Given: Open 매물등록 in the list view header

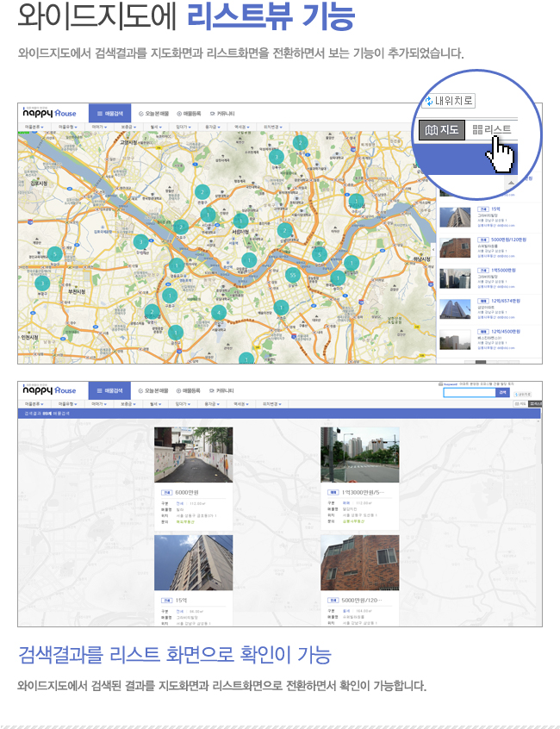Looking at the screenshot, I should point(189,390).
